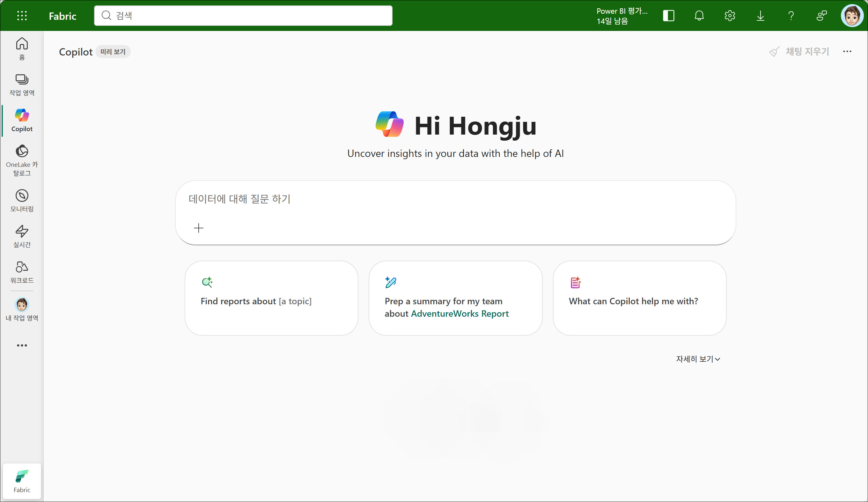Viewport: 868px width, 502px height.
Task: Go to Home in sidebar
Action: [22, 48]
